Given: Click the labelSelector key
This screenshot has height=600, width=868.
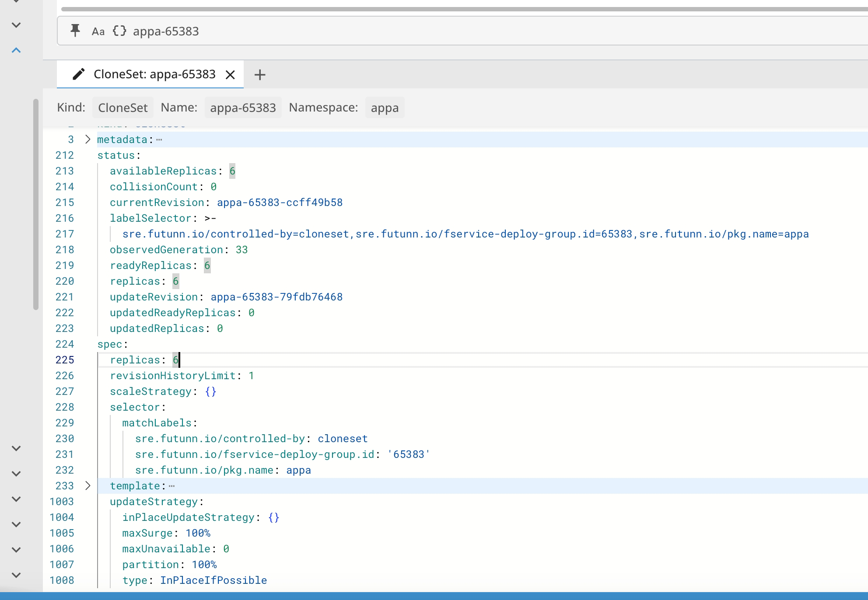Looking at the screenshot, I should click(150, 218).
